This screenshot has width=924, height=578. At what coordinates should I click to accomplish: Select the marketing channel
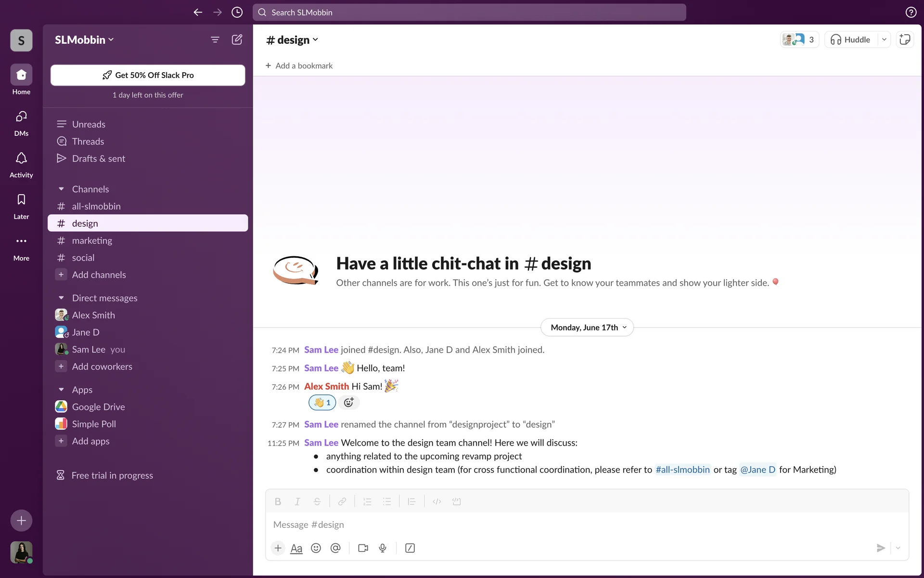pyautogui.click(x=92, y=240)
